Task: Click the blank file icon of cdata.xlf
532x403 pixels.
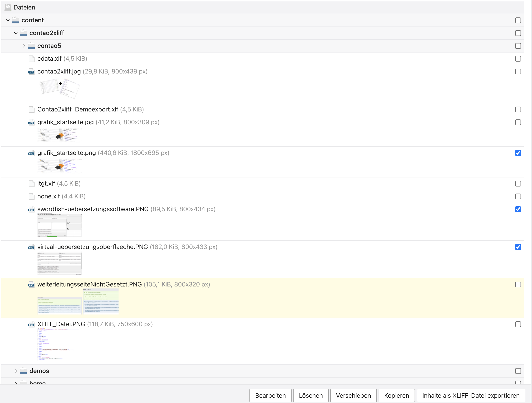Action: (x=32, y=59)
